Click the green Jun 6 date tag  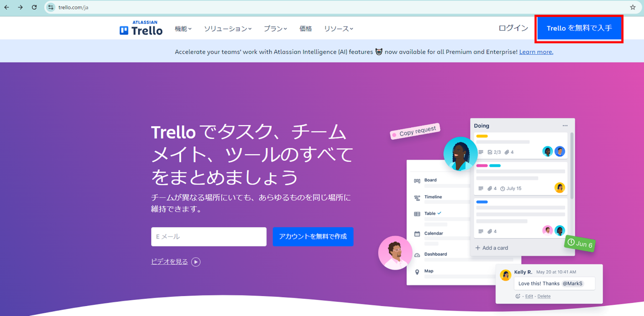pyautogui.click(x=580, y=243)
